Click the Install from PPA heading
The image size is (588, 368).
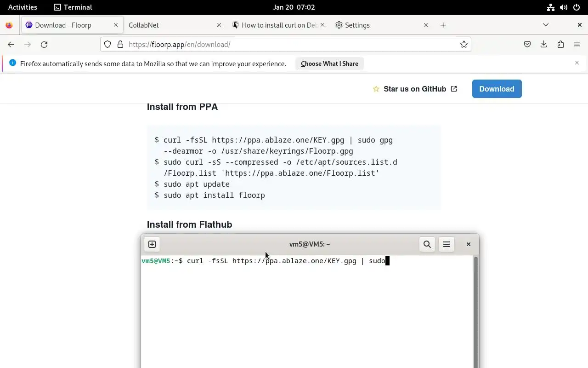pos(182,107)
